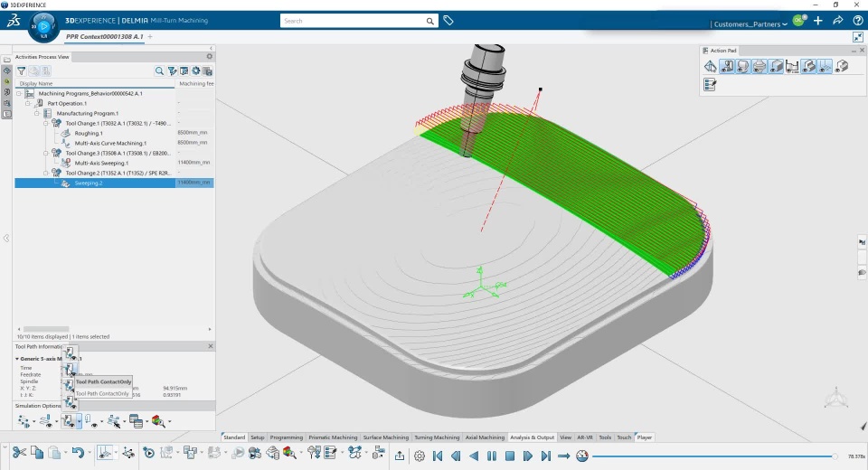Select the Sweeping.2 operation row
This screenshot has height=470, width=868.
coord(114,183)
